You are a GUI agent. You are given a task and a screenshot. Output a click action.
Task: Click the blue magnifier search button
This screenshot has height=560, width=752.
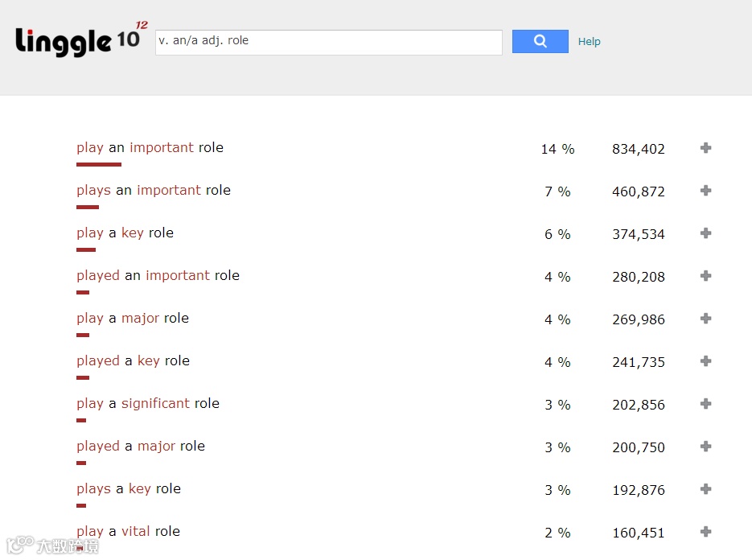click(x=540, y=41)
